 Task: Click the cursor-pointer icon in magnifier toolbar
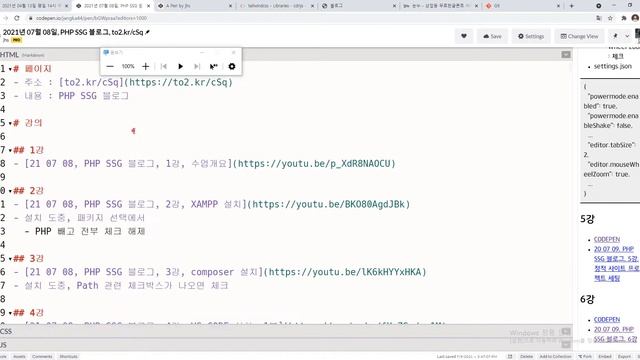[213, 67]
